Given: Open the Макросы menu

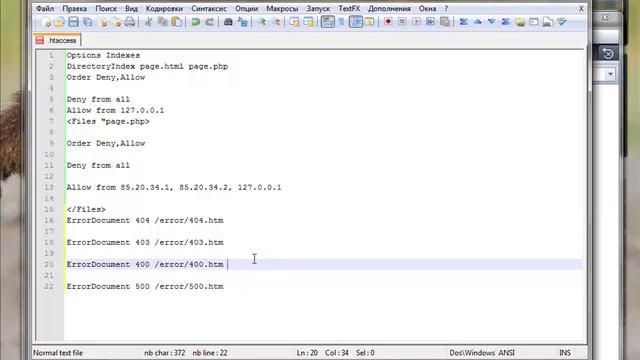Looking at the screenshot, I should [x=282, y=8].
